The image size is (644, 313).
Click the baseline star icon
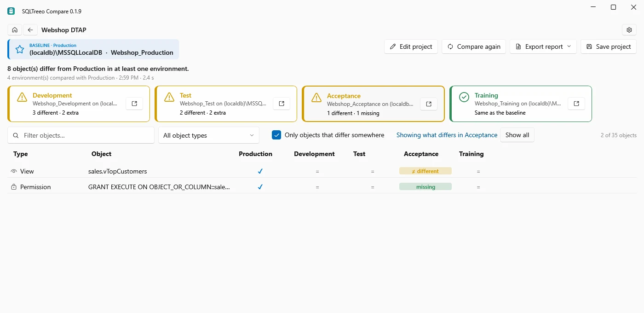click(20, 49)
